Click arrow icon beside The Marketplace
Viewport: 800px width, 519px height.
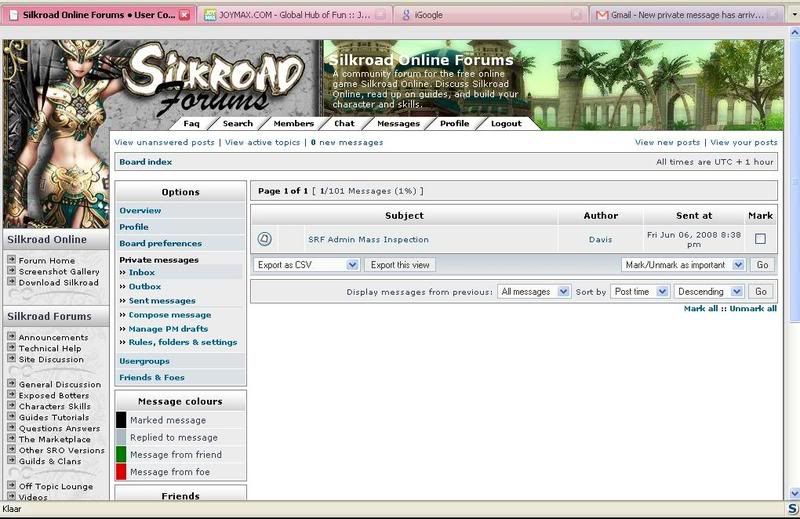pyautogui.click(x=11, y=438)
